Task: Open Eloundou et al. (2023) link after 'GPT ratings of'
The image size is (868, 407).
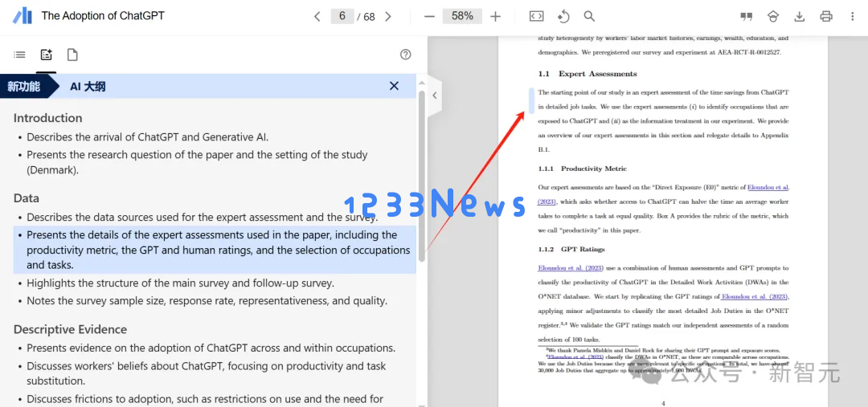Action: [x=755, y=296]
